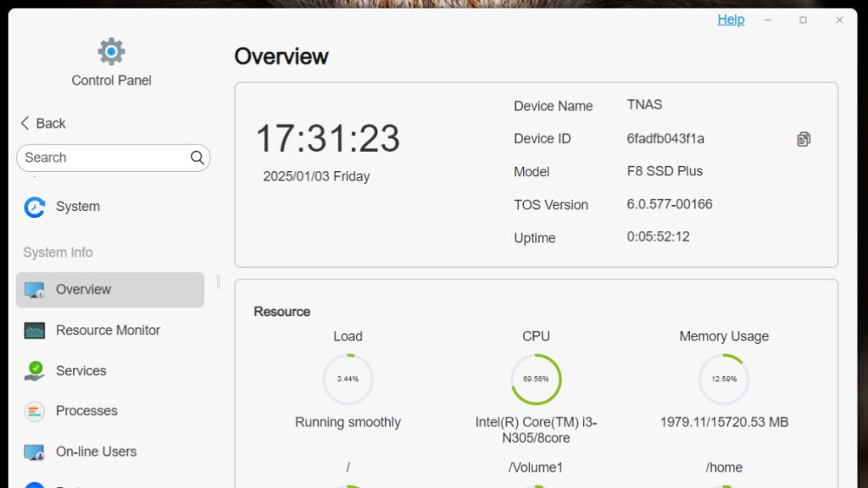Select Overview in the sidebar
868x488 pixels.
109,290
